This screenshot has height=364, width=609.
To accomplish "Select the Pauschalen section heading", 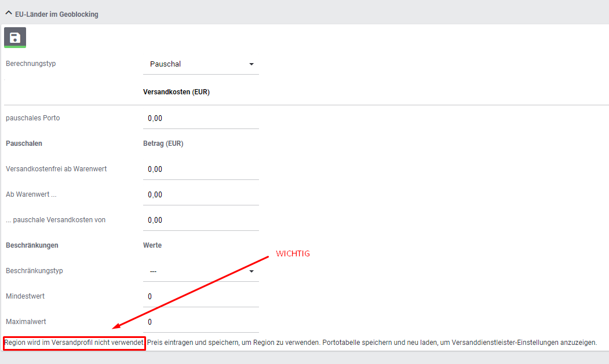I will pos(24,144).
